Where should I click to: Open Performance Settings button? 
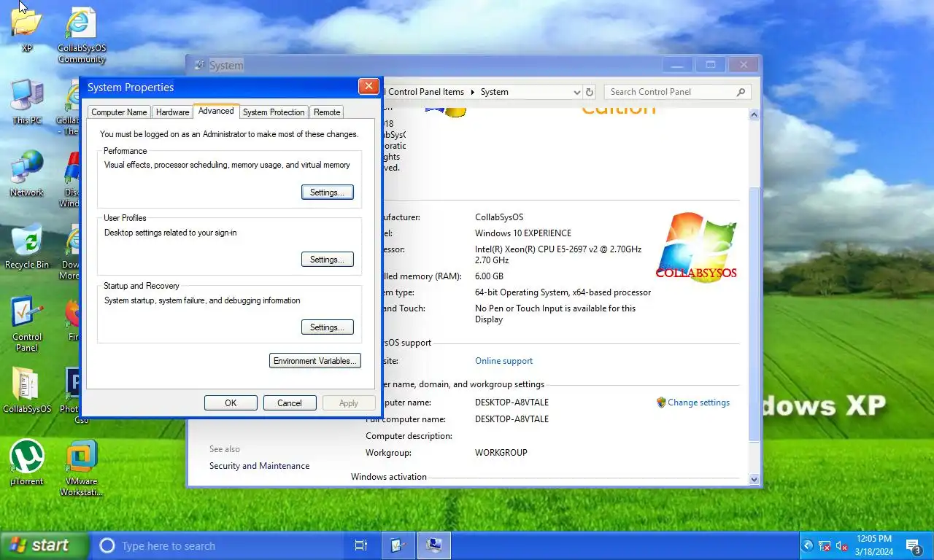click(x=328, y=192)
